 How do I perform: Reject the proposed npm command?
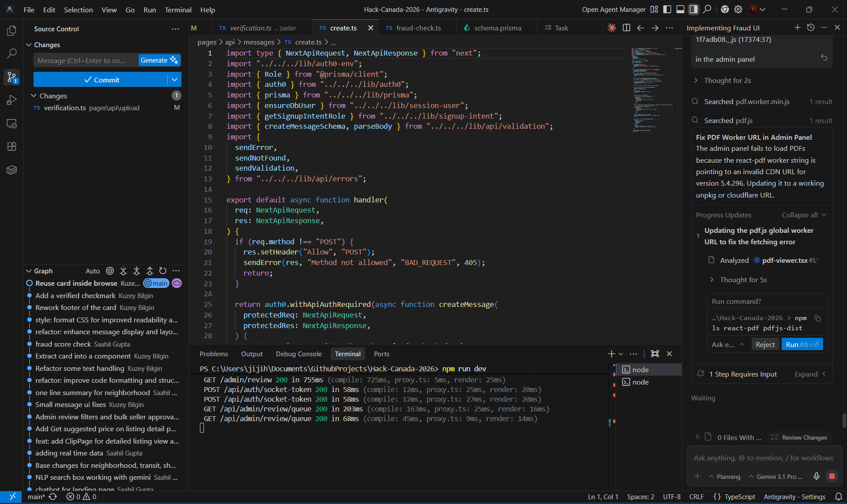[x=765, y=344]
